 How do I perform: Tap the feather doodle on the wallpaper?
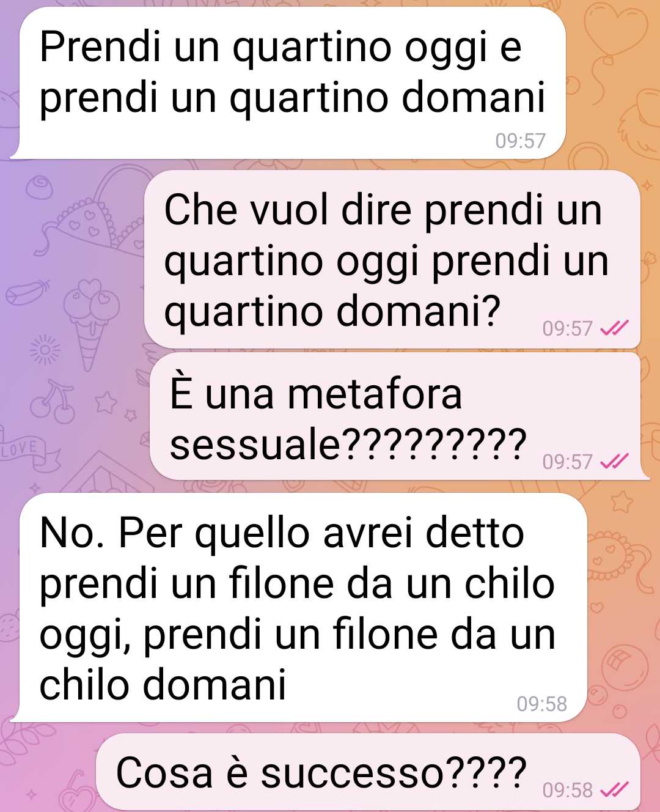28,292
